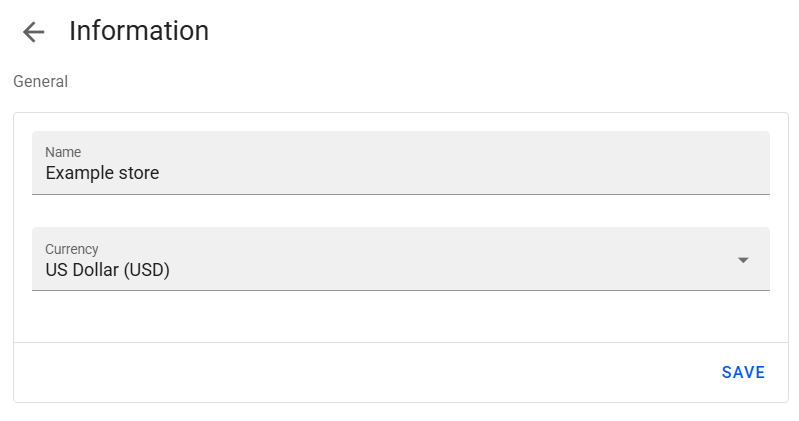The image size is (799, 421).
Task: Click the 'US Dollar (USD)' value
Action: click(x=108, y=269)
